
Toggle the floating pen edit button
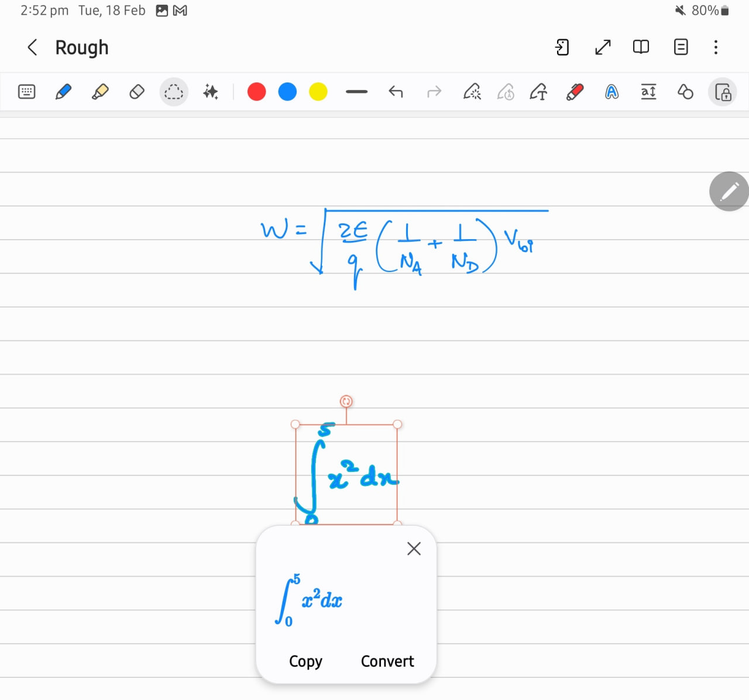pyautogui.click(x=729, y=191)
